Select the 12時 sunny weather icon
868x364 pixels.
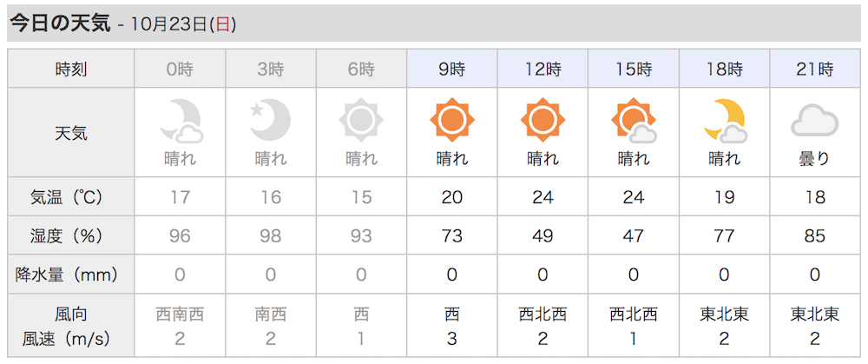tap(542, 120)
